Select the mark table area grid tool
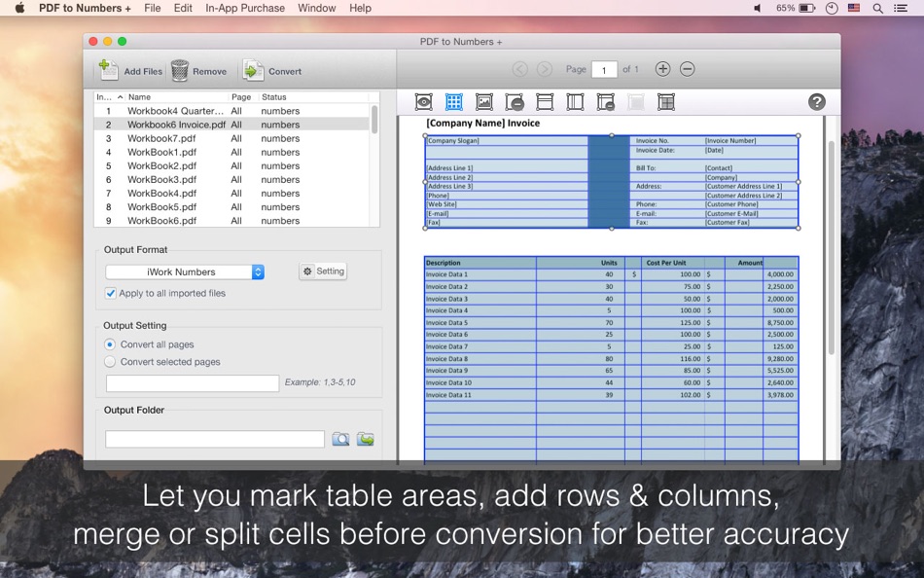924x578 pixels. [x=454, y=102]
